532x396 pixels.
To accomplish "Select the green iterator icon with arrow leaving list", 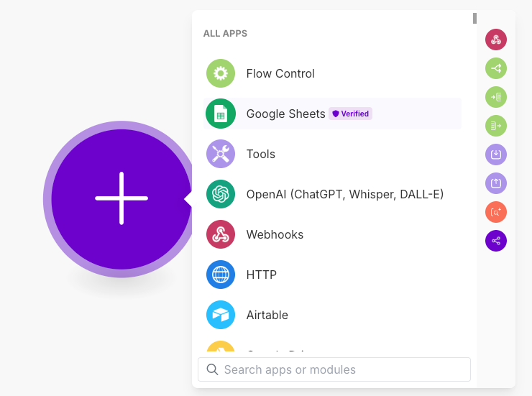I will pyautogui.click(x=496, y=126).
